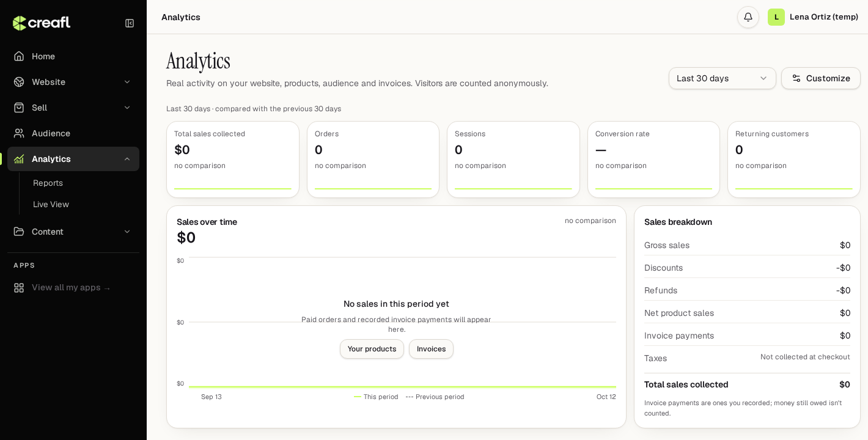Click the Sep 13 axis label

point(211,397)
